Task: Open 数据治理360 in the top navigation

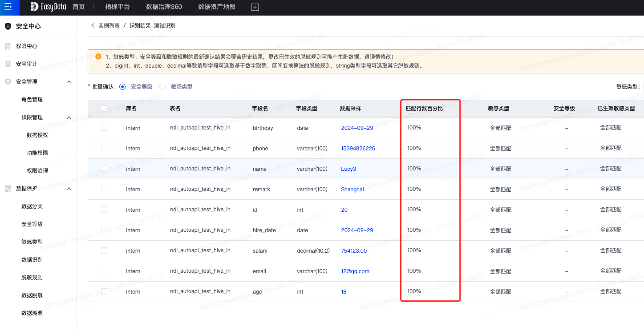Action: coord(164,7)
